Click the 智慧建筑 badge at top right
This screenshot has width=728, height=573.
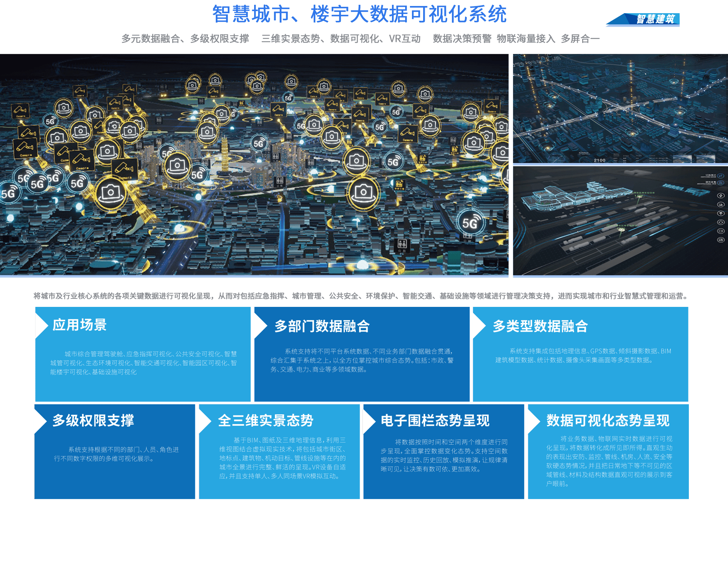[x=643, y=19]
